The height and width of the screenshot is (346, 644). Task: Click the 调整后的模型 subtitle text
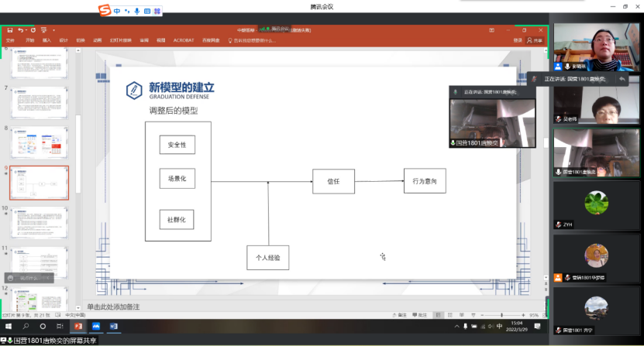point(174,111)
